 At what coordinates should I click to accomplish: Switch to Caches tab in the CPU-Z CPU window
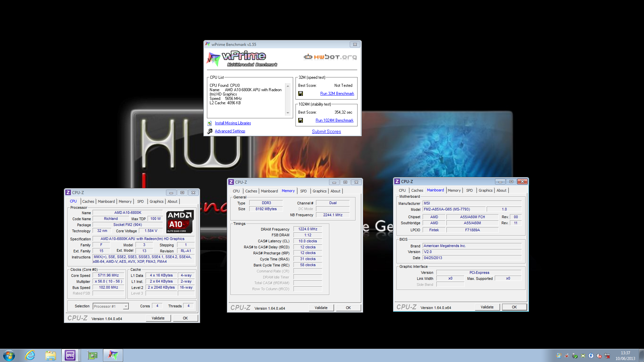click(88, 201)
